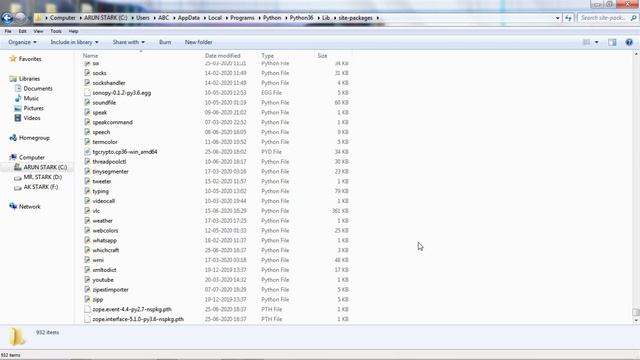
Task: Select the speakcommand file icon
Action: click(x=87, y=122)
